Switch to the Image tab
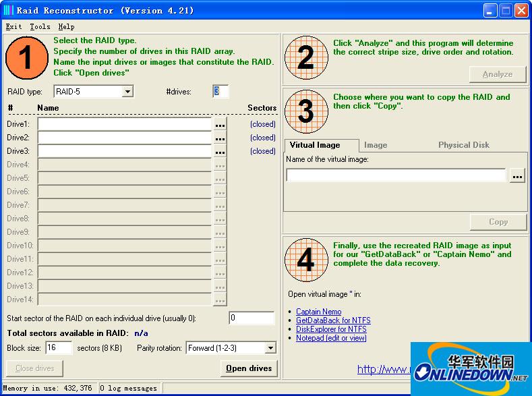Viewport: 532px width, 396px height. [376, 145]
